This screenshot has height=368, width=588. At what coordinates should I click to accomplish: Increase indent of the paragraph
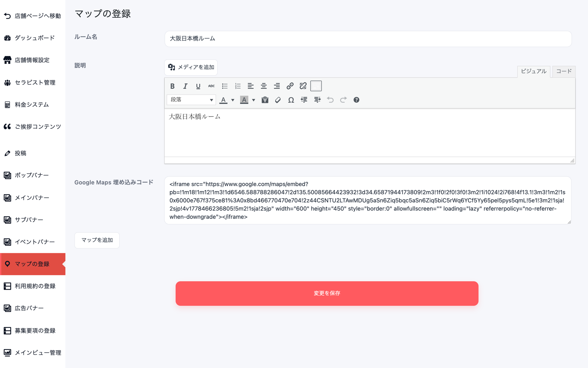317,100
